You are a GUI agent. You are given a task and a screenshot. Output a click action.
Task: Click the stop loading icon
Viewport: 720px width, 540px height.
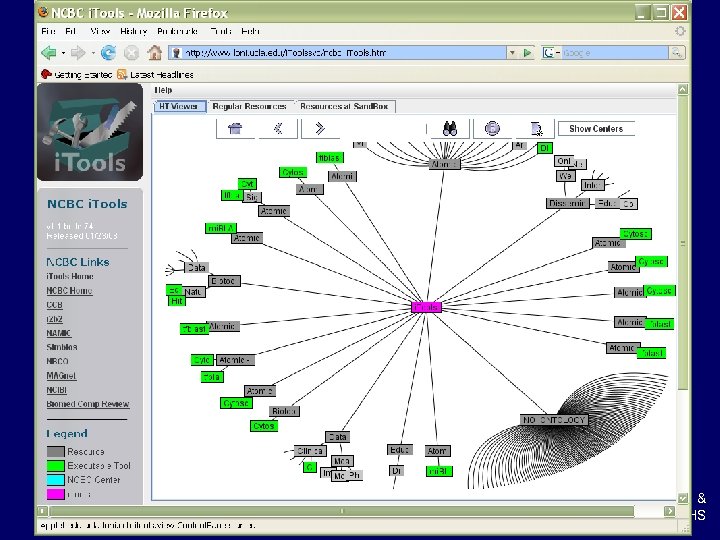click(131, 53)
